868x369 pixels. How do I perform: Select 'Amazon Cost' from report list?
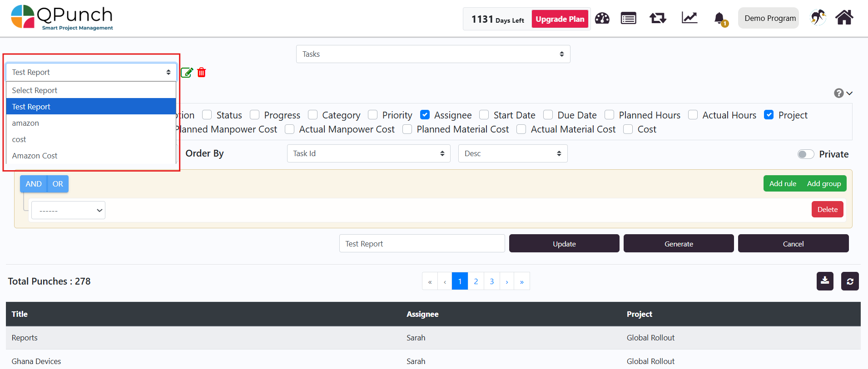[x=35, y=156]
